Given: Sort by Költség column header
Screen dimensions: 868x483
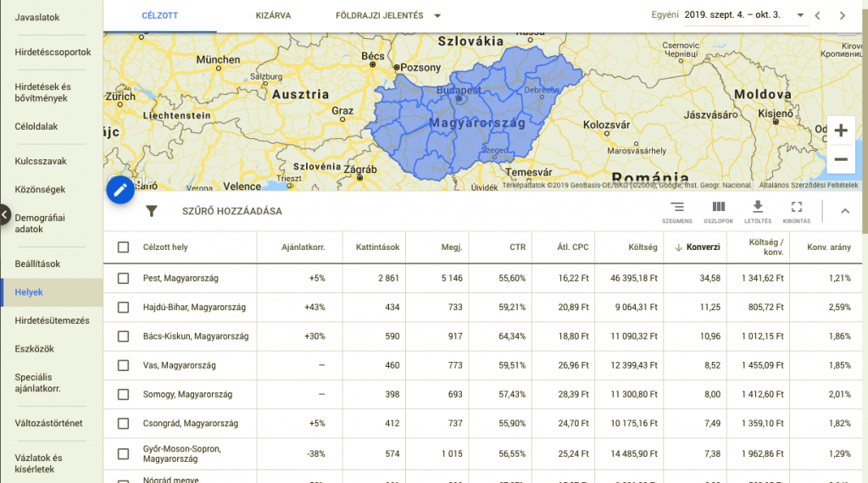Looking at the screenshot, I should click(643, 247).
